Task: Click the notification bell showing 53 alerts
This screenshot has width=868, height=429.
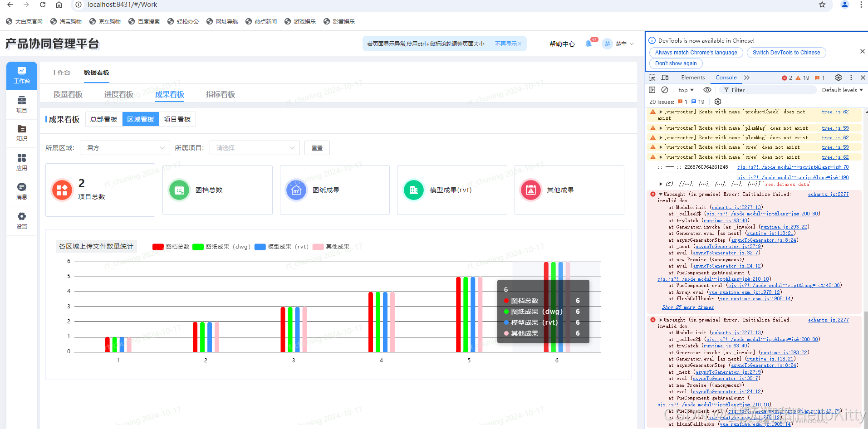Action: pyautogui.click(x=588, y=44)
